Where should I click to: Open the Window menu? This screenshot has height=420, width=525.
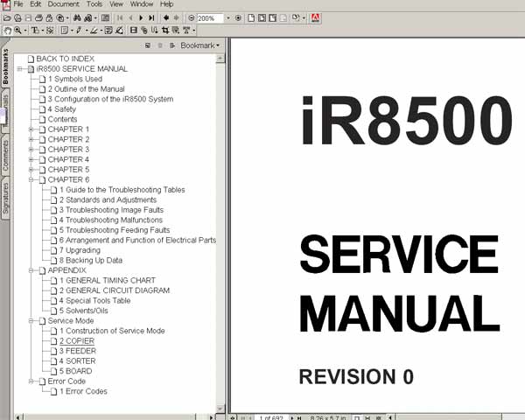142,4
